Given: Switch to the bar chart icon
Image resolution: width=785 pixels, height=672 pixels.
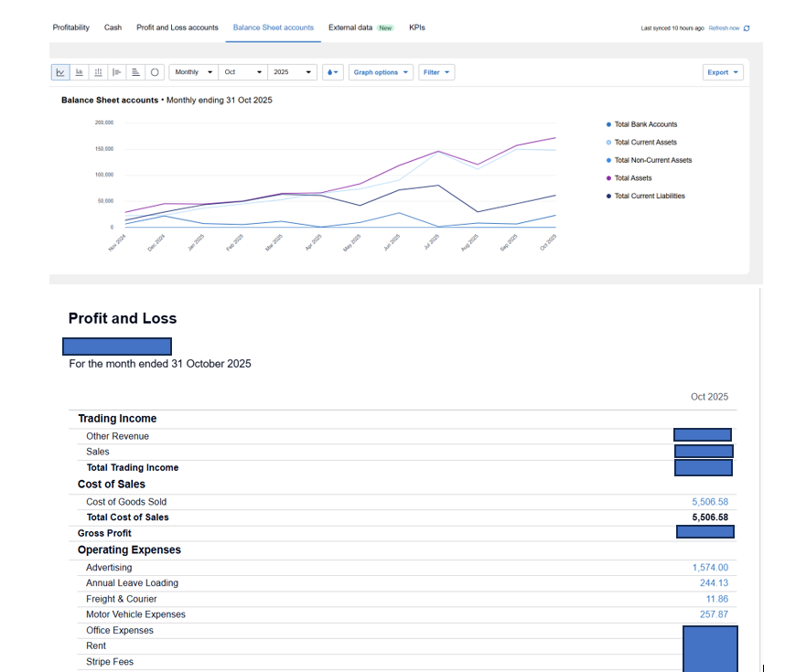Looking at the screenshot, I should 80,72.
